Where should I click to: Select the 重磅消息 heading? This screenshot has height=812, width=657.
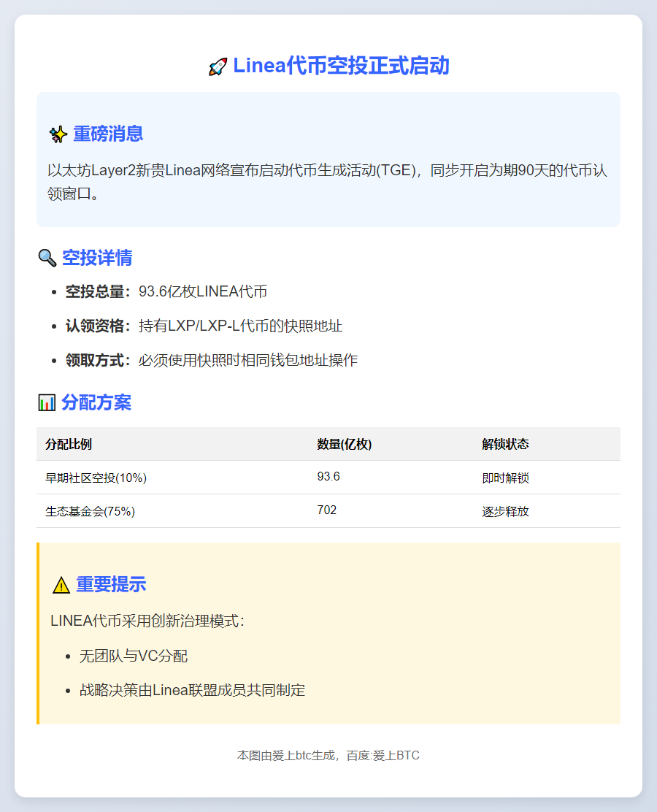pyautogui.click(x=108, y=134)
